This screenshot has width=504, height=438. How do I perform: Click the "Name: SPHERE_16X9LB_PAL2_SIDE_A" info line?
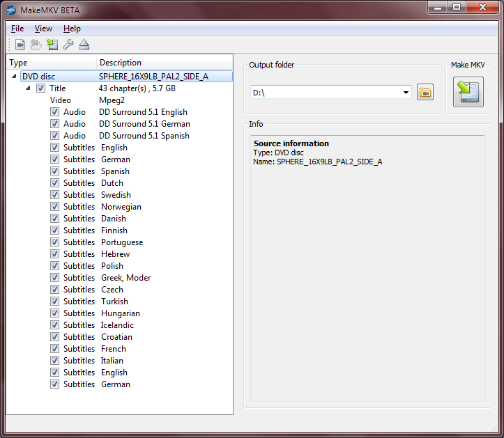[x=318, y=162]
